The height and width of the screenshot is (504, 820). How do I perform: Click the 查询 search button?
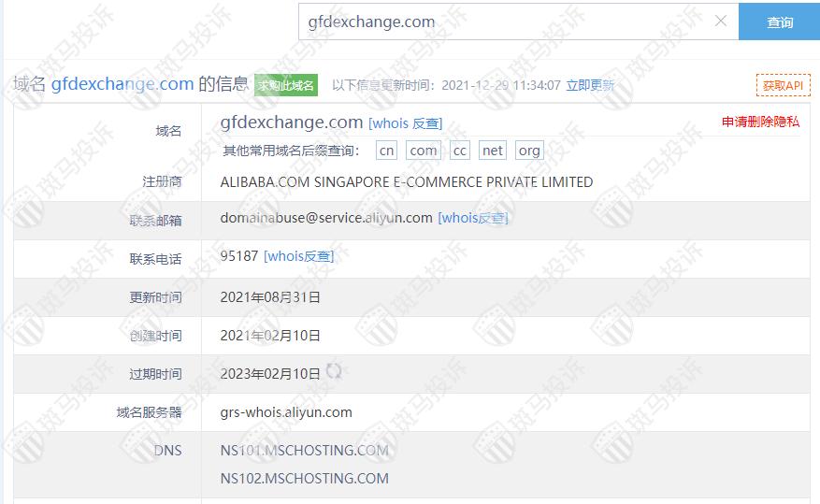click(779, 22)
